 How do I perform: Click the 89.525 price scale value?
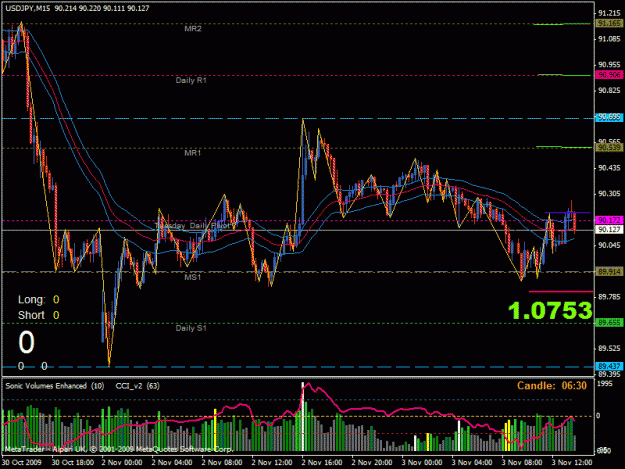609,349
